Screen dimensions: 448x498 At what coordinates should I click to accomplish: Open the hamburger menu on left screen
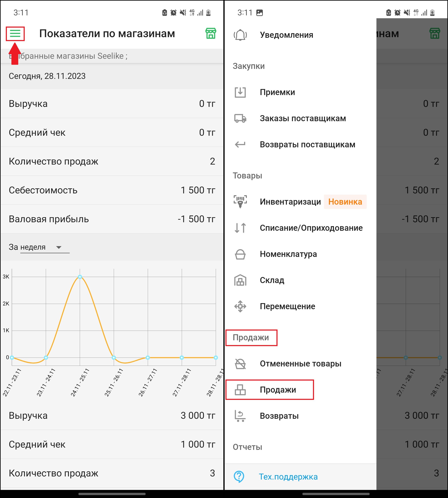[x=15, y=33]
